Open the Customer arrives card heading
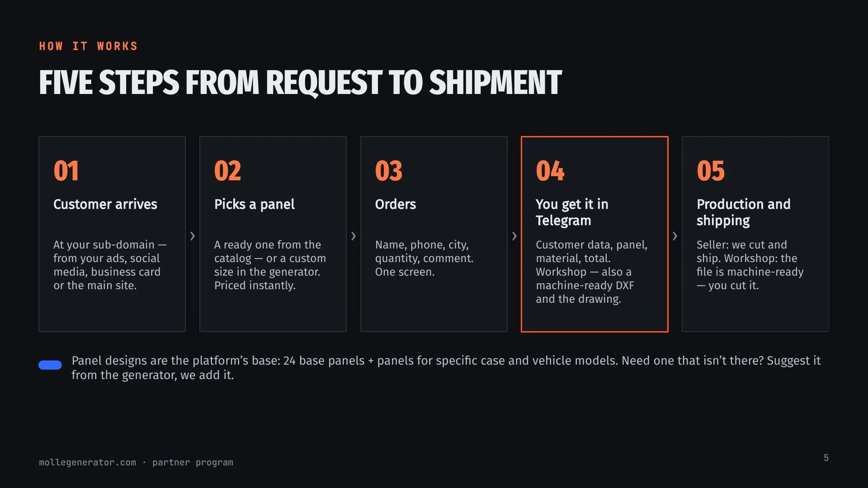868x488 pixels. [x=105, y=204]
